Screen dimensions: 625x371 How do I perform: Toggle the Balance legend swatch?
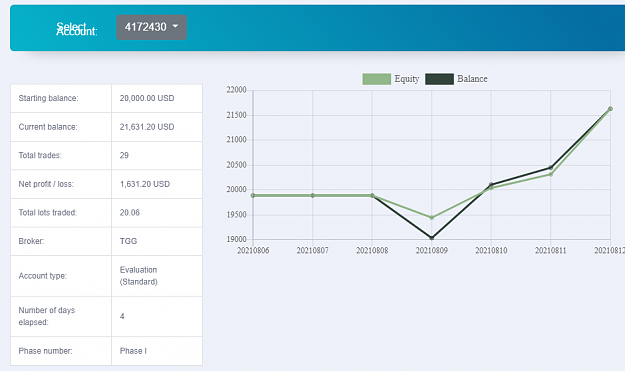coord(439,79)
